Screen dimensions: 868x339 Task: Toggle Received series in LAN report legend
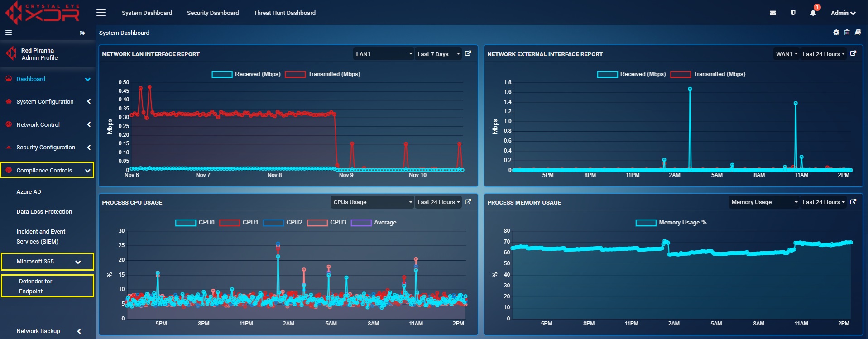click(x=246, y=74)
